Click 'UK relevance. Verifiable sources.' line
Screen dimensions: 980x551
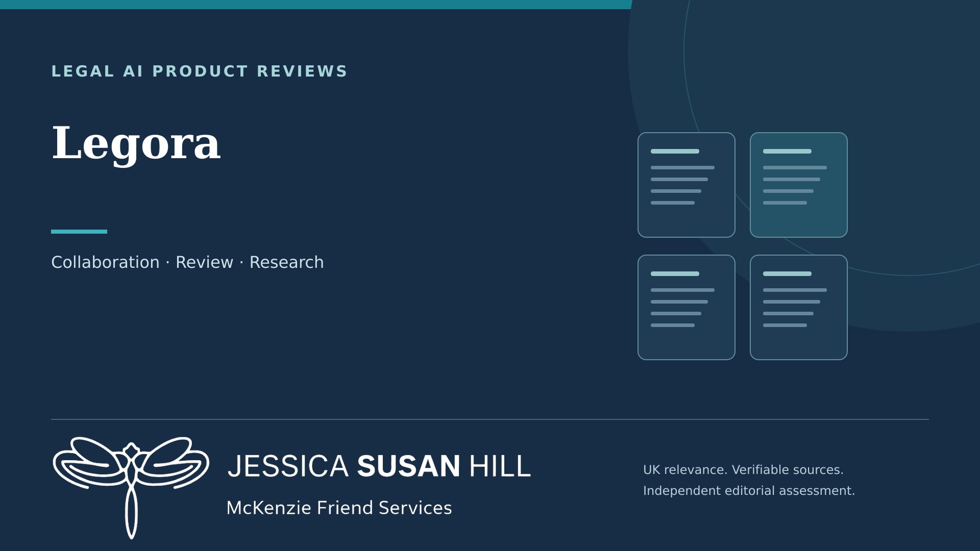[x=743, y=470]
